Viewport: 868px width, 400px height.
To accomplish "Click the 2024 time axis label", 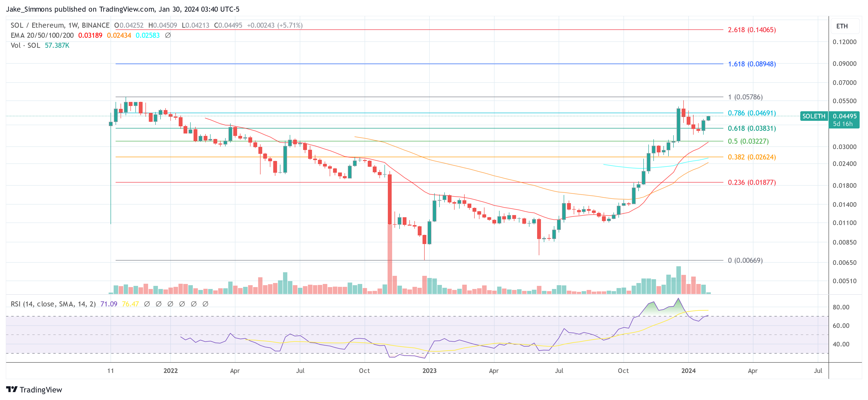I will [688, 371].
